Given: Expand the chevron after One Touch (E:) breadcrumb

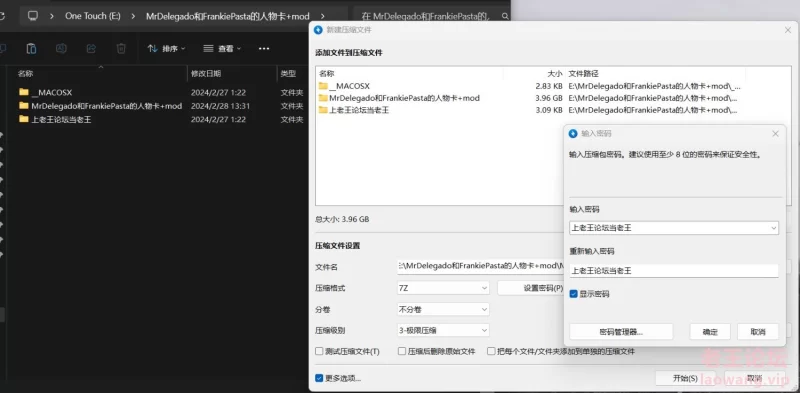Looking at the screenshot, I should point(133,16).
